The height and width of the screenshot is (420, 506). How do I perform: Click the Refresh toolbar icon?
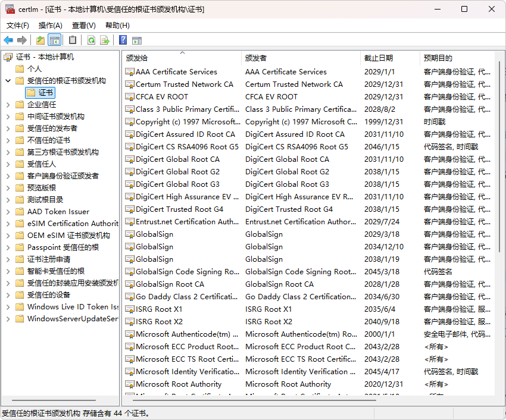(x=91, y=40)
